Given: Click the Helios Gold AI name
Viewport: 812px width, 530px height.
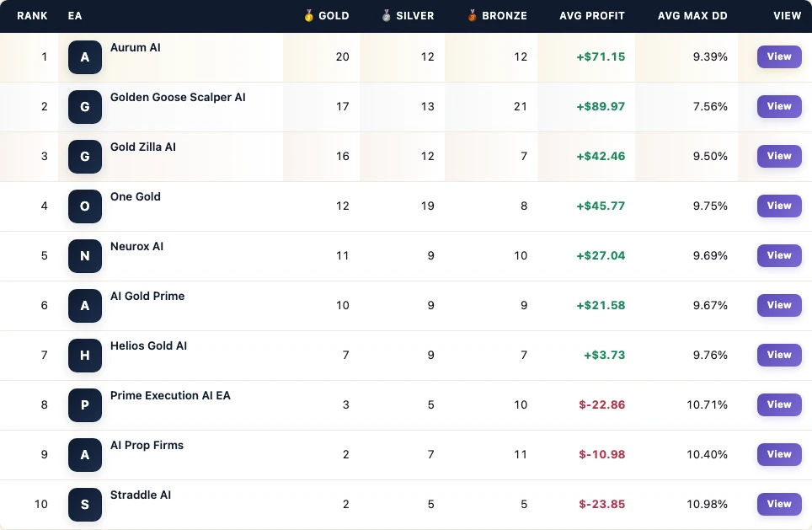Looking at the screenshot, I should [x=148, y=346].
